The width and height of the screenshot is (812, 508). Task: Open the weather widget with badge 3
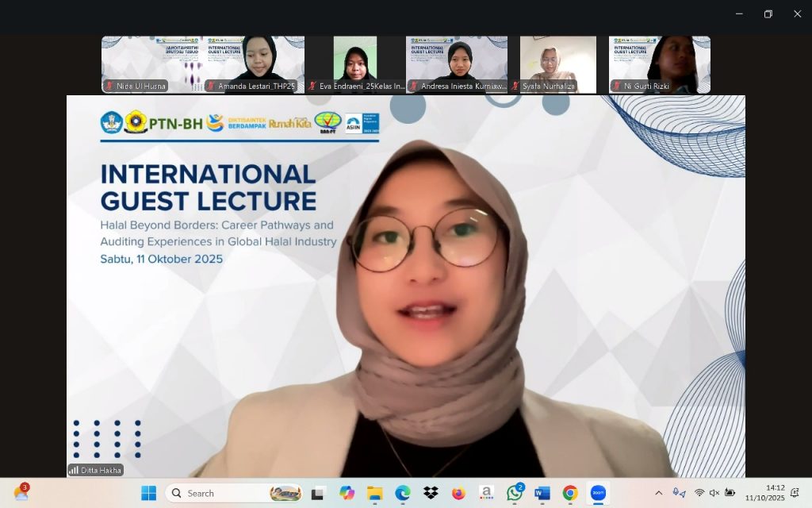tap(21, 493)
